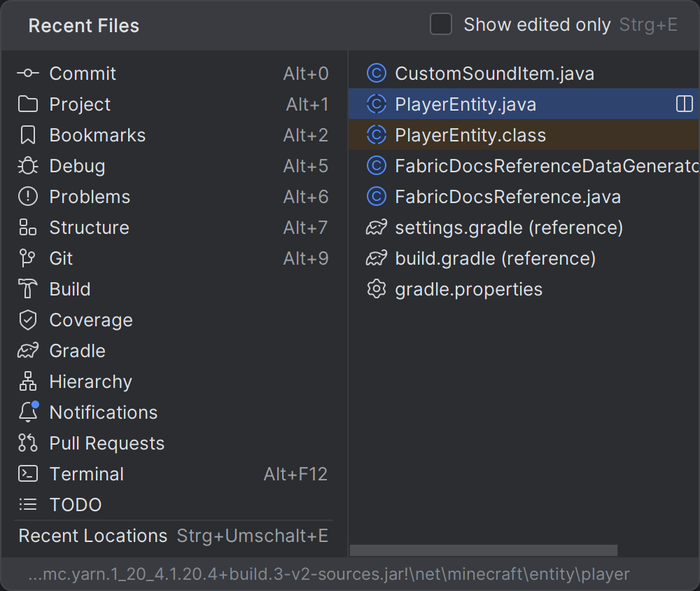Click split-view icon on PlayerEntity.java row

[684, 104]
